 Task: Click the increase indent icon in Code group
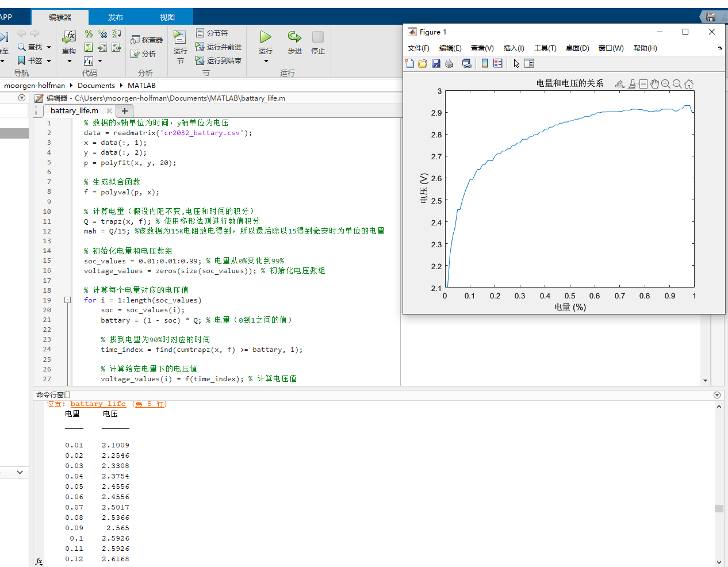tap(102, 47)
